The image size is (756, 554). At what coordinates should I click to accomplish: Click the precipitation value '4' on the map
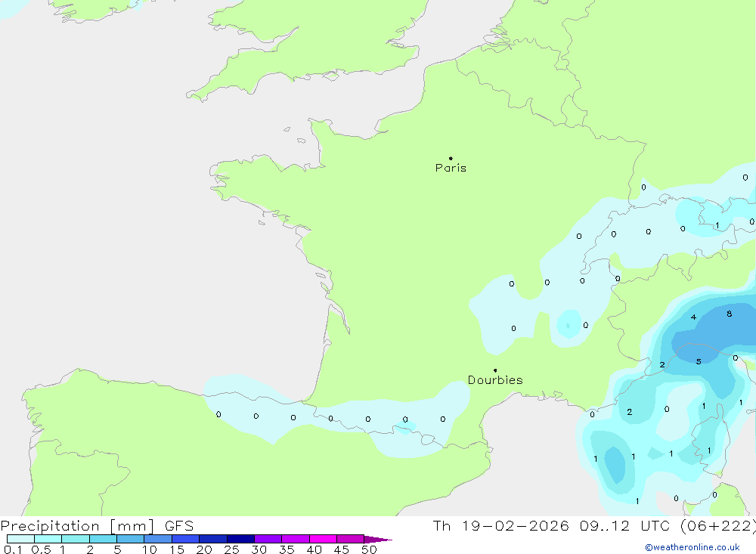(693, 317)
